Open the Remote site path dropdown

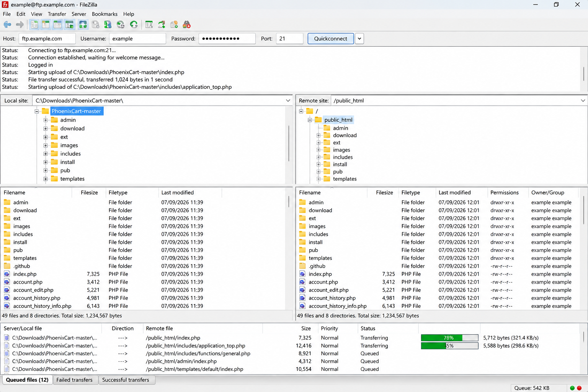583,101
